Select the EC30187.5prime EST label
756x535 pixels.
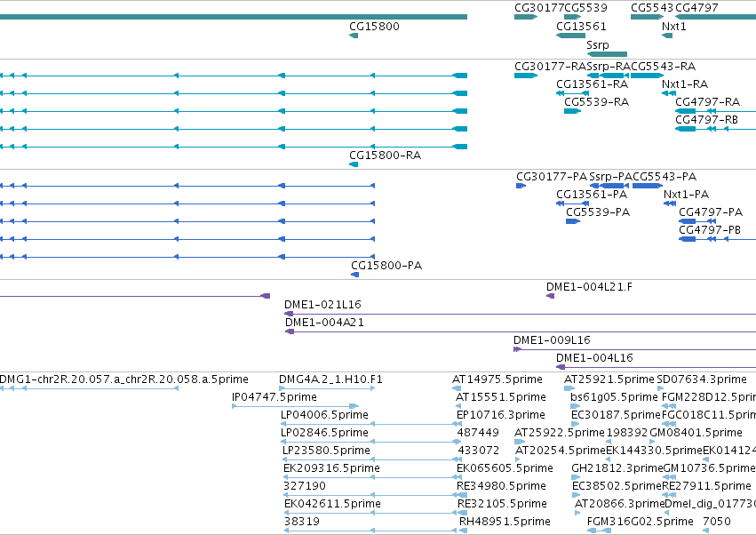click(616, 415)
